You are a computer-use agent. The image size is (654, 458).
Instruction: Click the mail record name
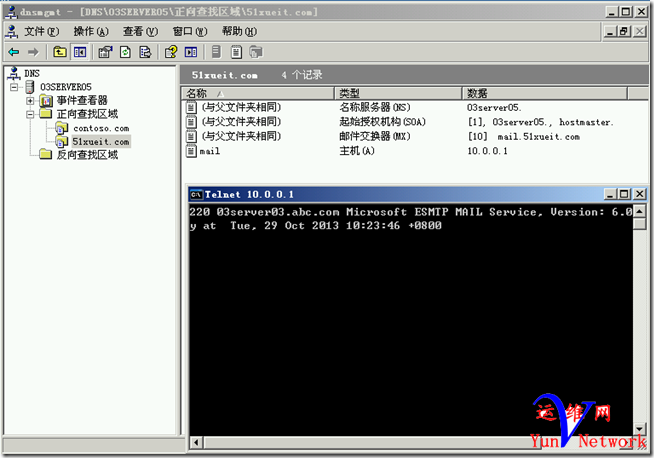click(x=210, y=151)
